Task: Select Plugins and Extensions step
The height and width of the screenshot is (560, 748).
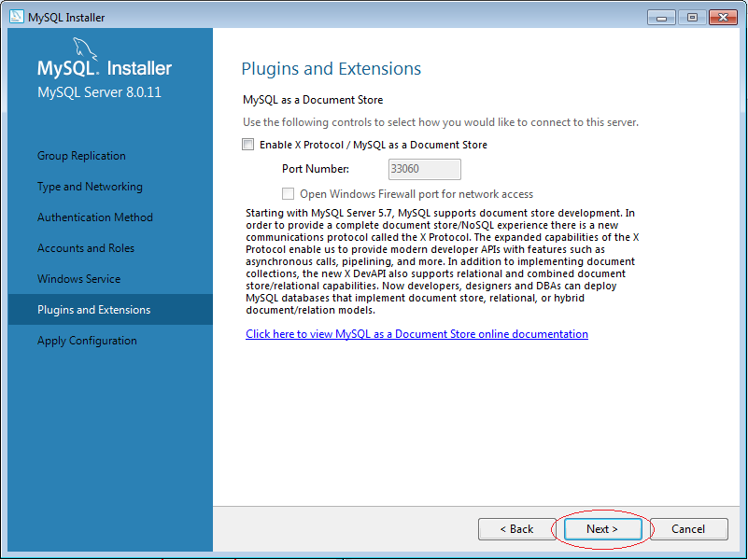Action: pos(110,309)
